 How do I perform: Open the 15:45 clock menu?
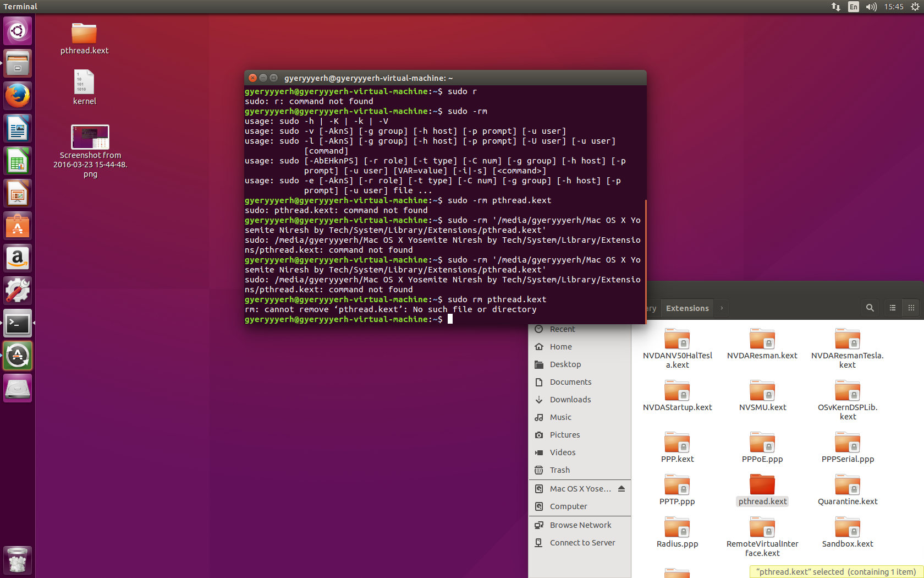894,7
